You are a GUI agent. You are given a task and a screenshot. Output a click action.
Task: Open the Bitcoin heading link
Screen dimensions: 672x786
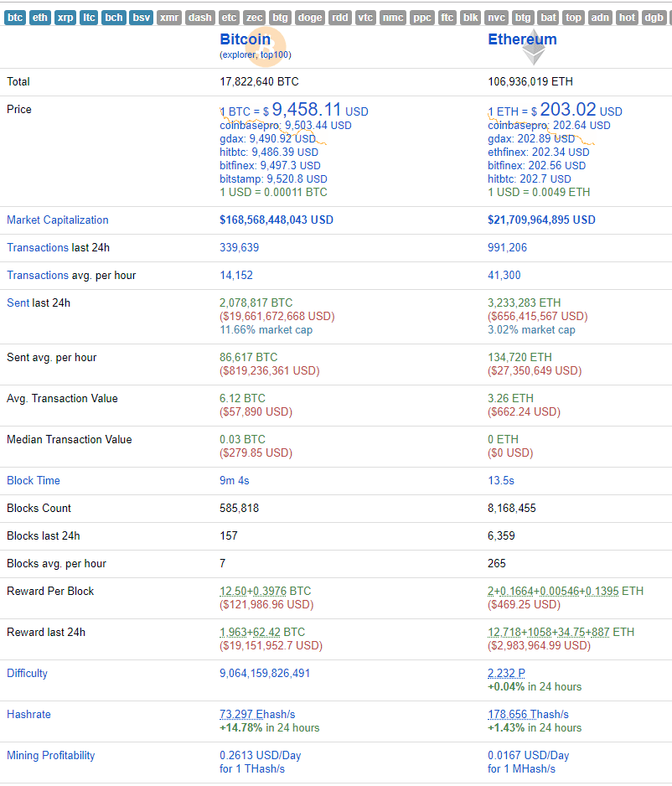click(x=245, y=39)
